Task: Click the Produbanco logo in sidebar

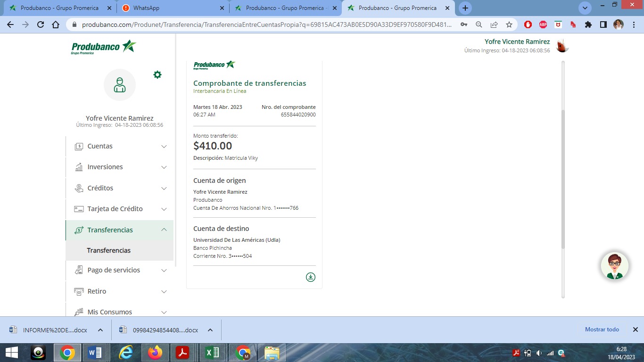Action: click(x=104, y=47)
